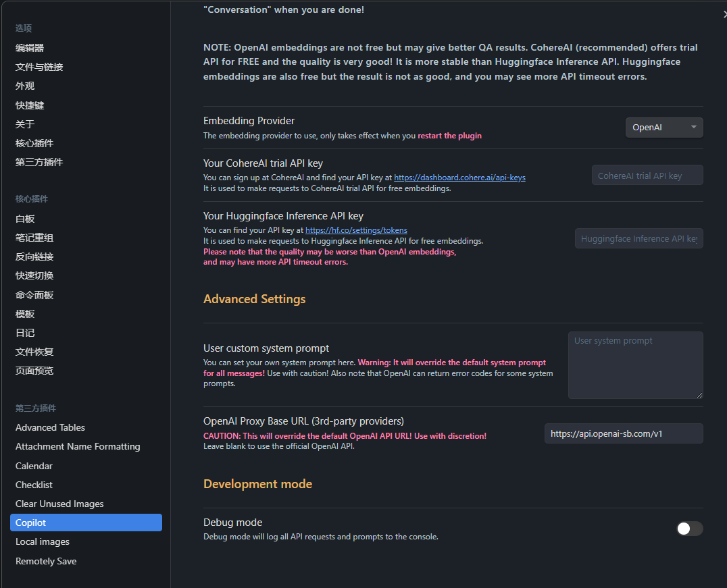Screen dimensions: 727x588
Task: Enable Debug mode
Action: [x=689, y=529]
